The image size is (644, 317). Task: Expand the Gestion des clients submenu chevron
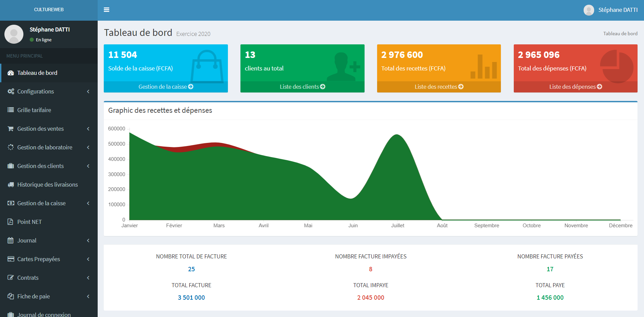pos(88,166)
